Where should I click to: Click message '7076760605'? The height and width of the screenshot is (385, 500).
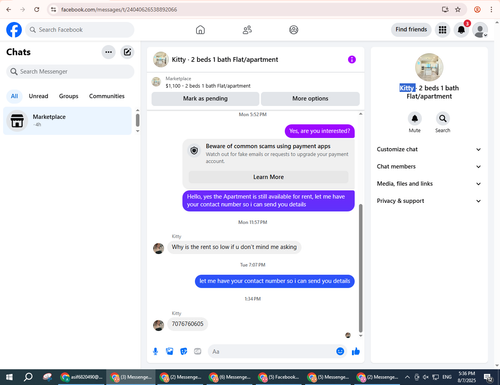187,324
